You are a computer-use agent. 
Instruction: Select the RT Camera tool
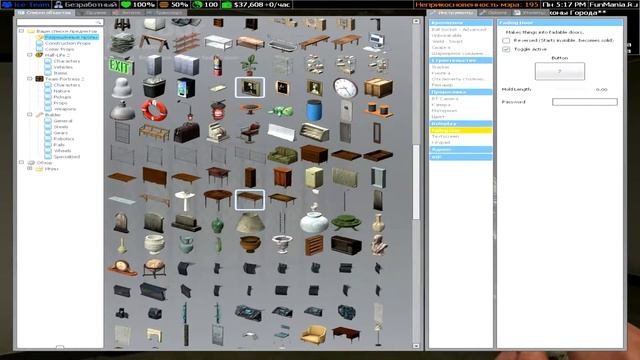click(x=445, y=98)
